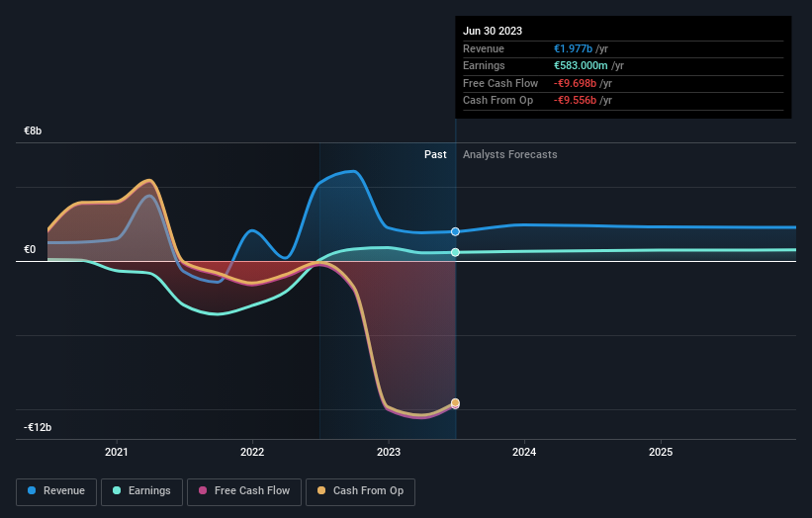Screen dimensions: 812x518
Task: Click the Earnings row label in tooltip
Action: [484, 65]
